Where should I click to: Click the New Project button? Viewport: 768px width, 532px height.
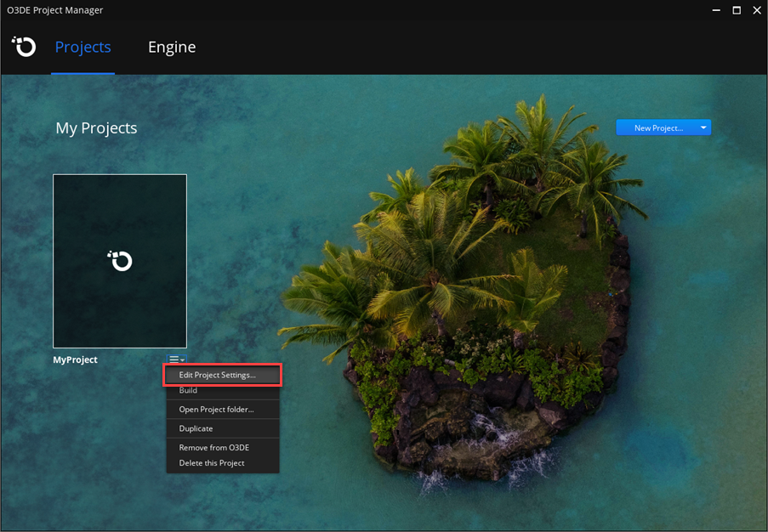point(657,127)
